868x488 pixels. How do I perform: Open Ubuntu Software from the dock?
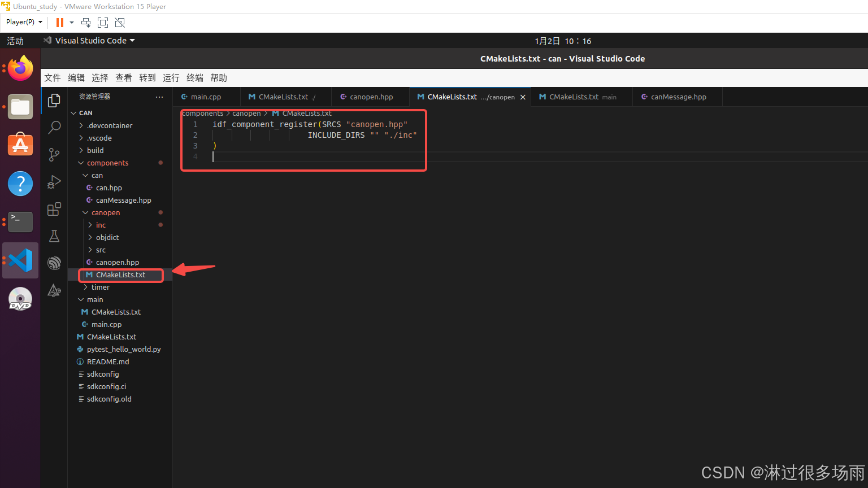tap(20, 145)
